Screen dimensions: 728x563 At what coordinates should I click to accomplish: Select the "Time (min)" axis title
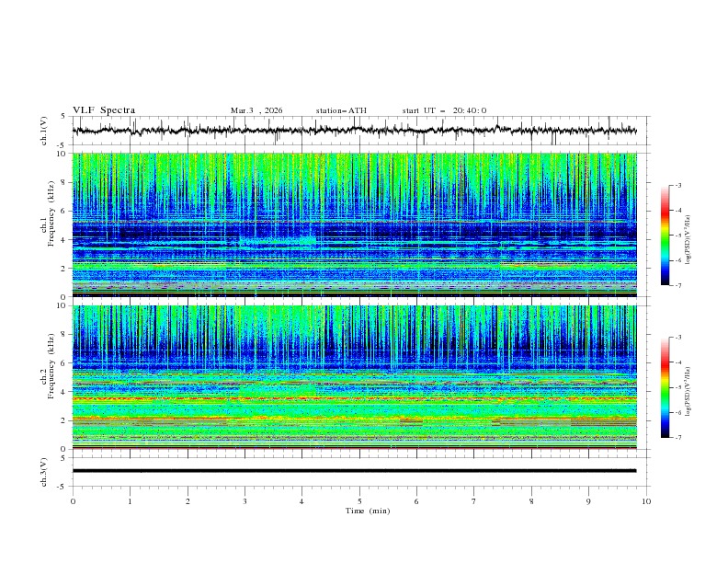pyautogui.click(x=368, y=511)
